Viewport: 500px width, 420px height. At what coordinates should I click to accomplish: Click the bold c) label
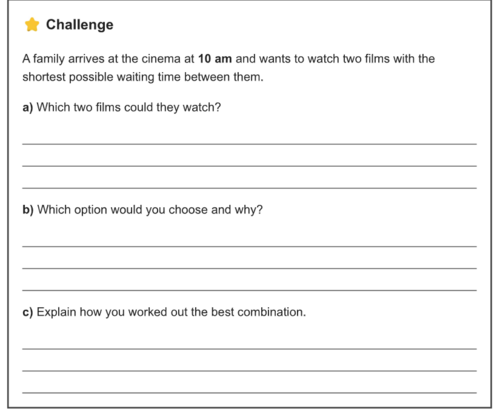coord(28,312)
